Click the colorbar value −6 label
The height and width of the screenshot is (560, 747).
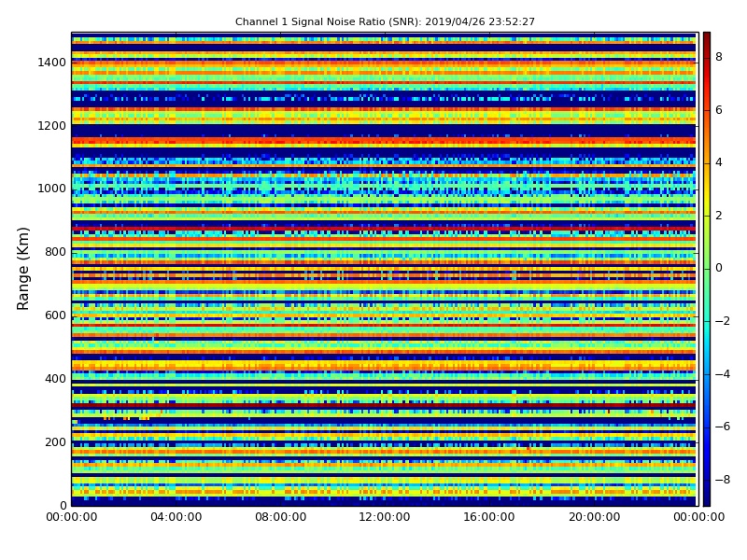click(x=723, y=427)
